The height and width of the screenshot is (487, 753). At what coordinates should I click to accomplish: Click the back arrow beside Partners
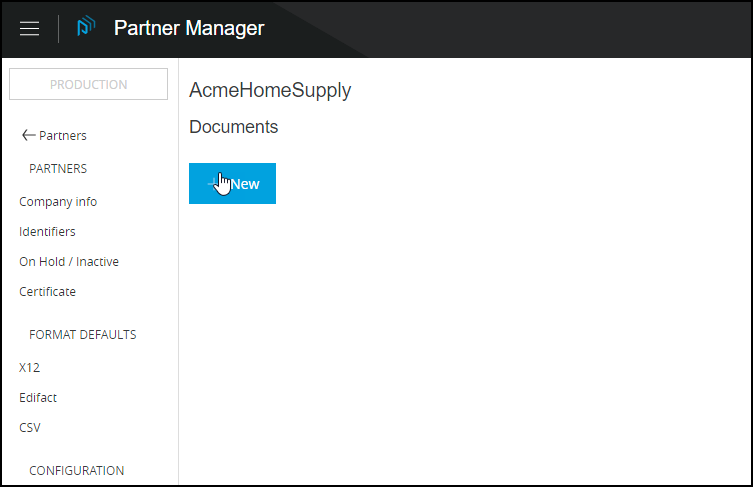point(28,136)
